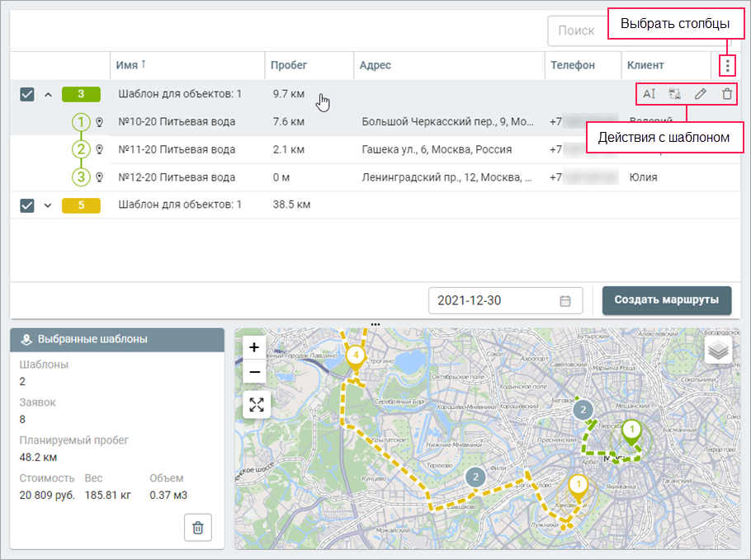The height and width of the screenshot is (560, 751).
Task: Click the pencil edit template icon
Action: tap(701, 94)
